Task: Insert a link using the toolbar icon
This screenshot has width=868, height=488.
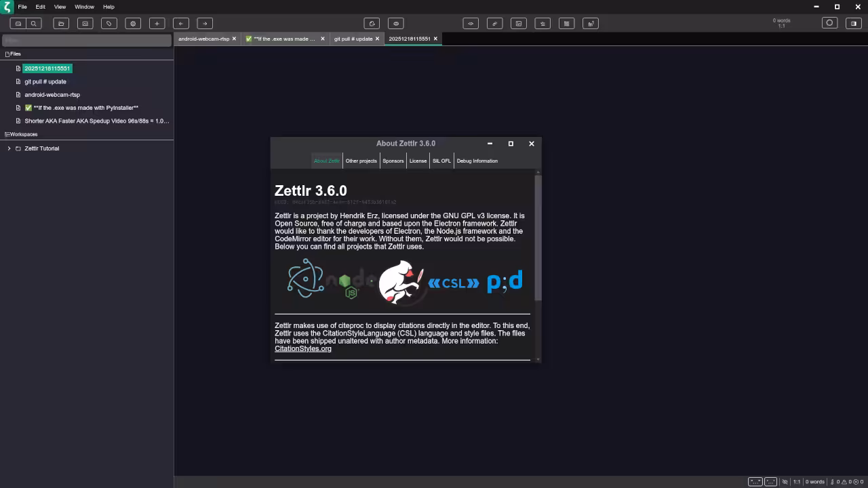Action: 494,23
